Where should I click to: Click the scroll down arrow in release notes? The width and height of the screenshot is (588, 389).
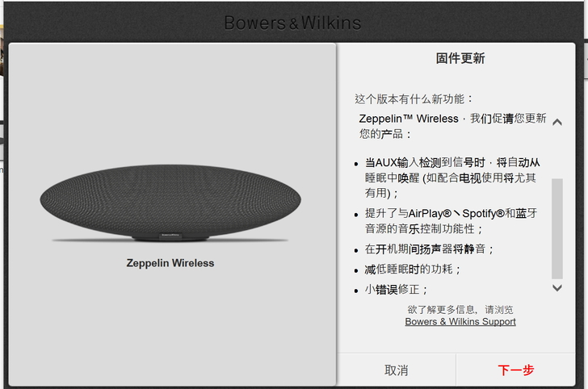pyautogui.click(x=557, y=288)
